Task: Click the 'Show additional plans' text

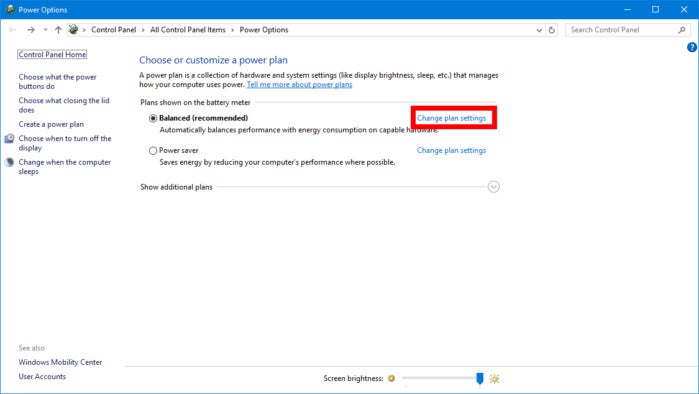Action: 176,187
